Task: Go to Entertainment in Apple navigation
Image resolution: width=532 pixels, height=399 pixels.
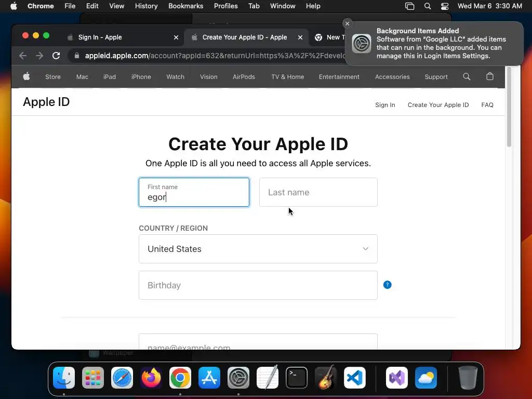Action: click(x=339, y=77)
